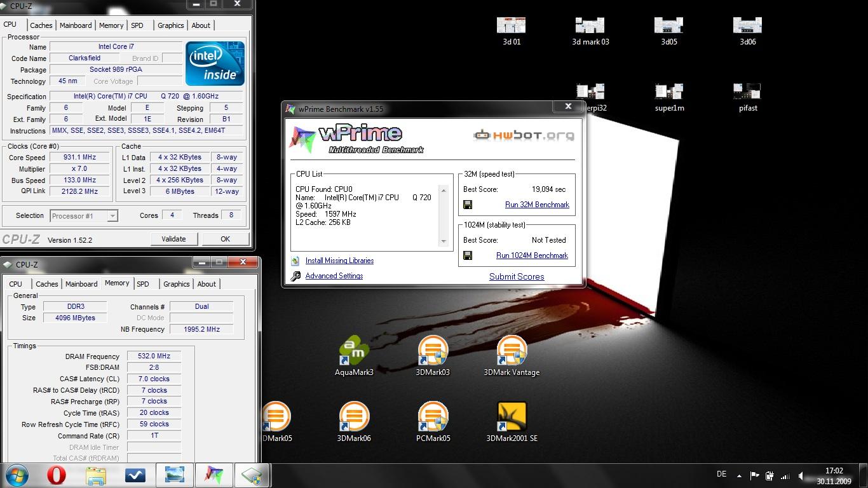Click the Install Missing Libraries icon

[295, 261]
